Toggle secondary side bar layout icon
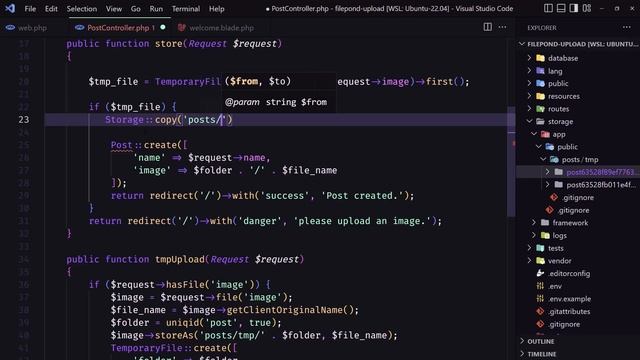This screenshot has width=640, height=360. 573,8
